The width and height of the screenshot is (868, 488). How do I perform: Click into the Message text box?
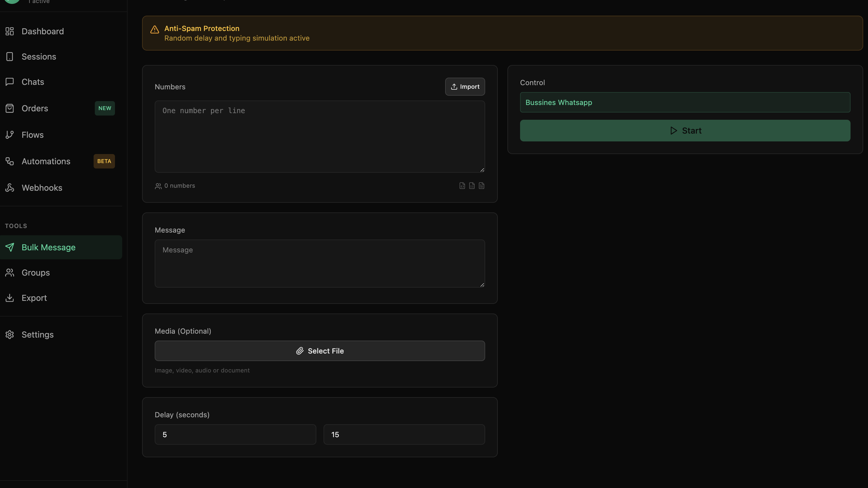(319, 263)
